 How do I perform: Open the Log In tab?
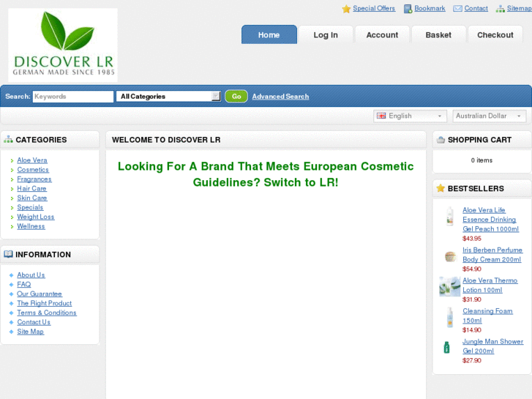(326, 34)
